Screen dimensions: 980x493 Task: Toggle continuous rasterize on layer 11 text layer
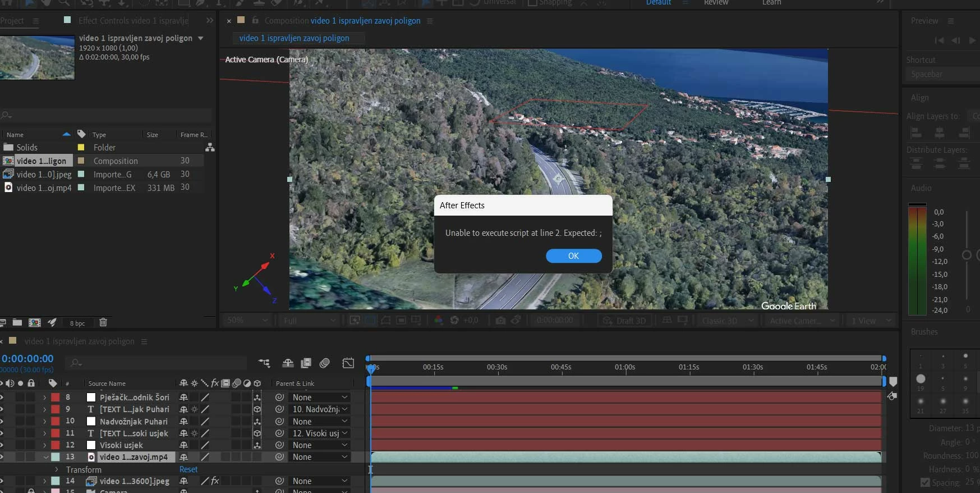tap(194, 433)
